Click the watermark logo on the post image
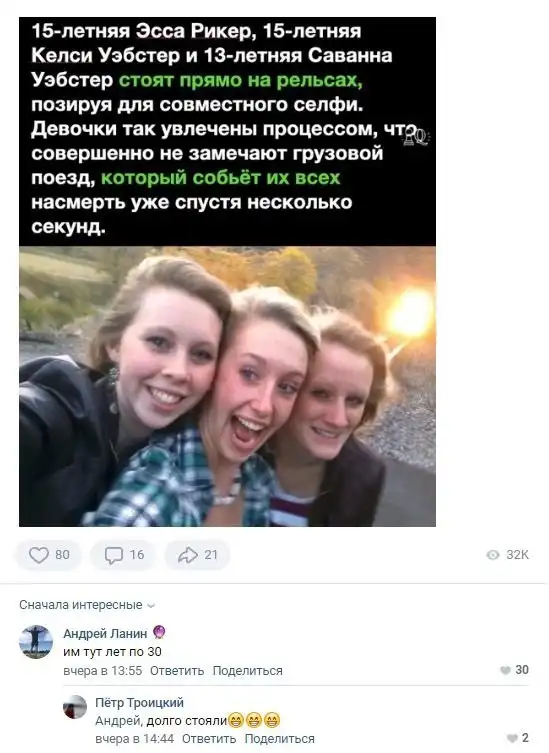Viewport: 549px width, 753px height. pos(415,137)
